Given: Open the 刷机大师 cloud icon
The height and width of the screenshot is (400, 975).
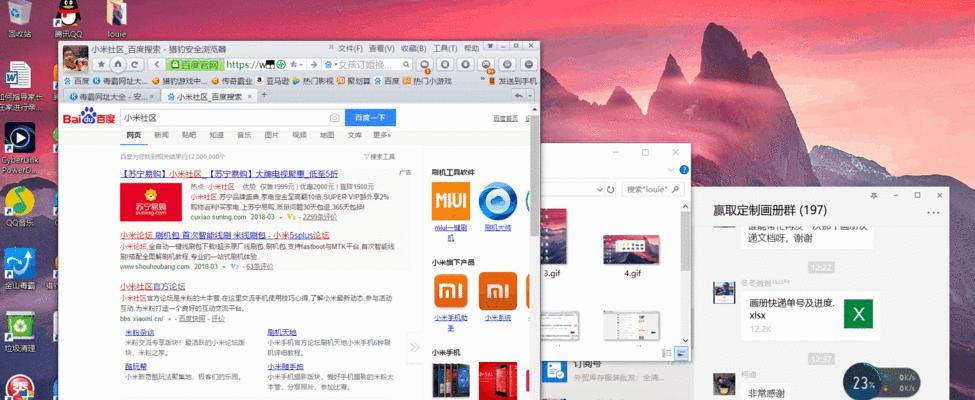Looking at the screenshot, I should (x=497, y=201).
